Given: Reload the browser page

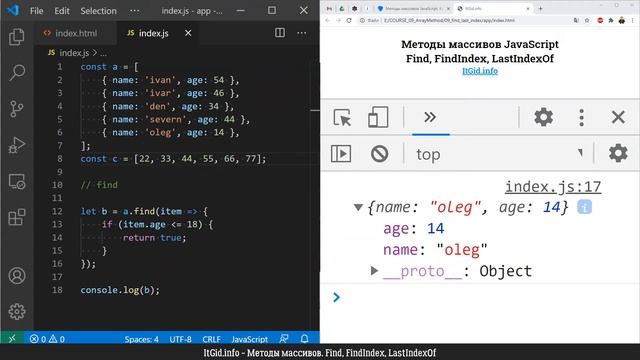Looking at the screenshot, I should (x=349, y=20).
